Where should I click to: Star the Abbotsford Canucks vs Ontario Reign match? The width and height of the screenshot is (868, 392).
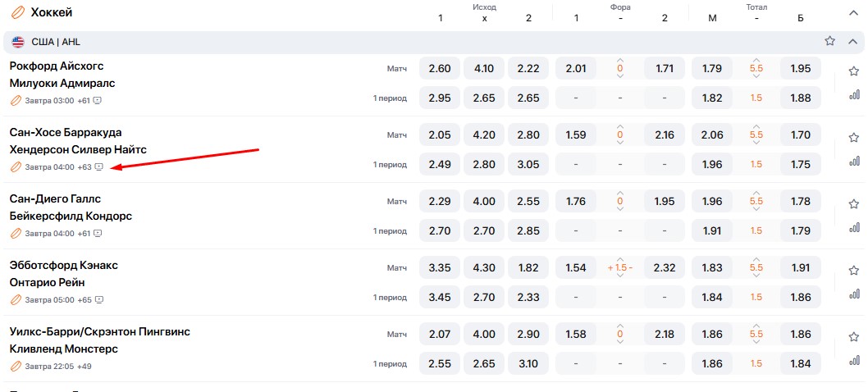click(853, 271)
